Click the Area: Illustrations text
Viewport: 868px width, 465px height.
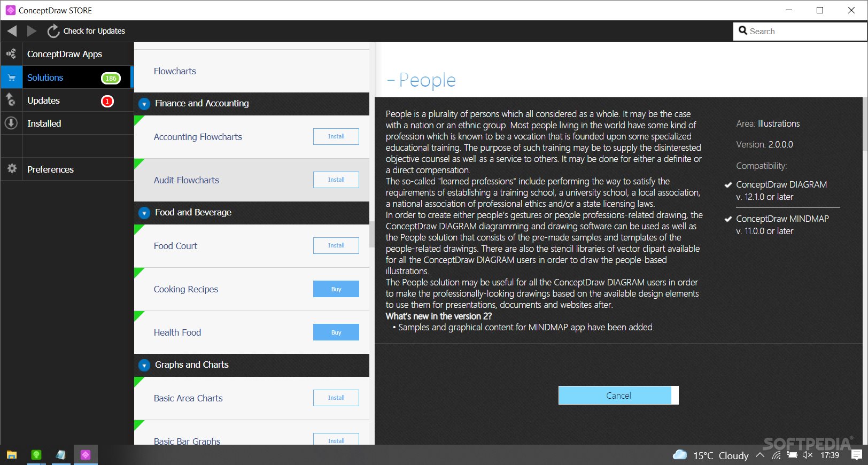click(768, 123)
